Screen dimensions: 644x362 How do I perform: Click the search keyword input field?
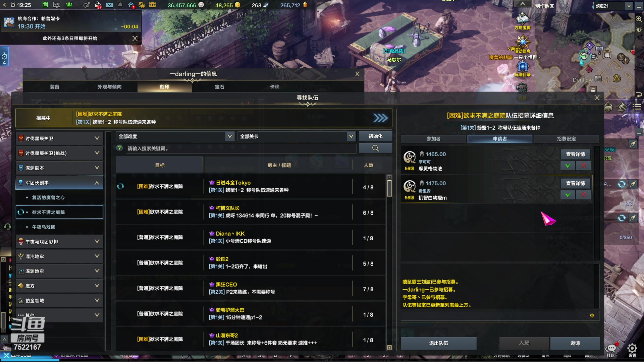[241, 148]
